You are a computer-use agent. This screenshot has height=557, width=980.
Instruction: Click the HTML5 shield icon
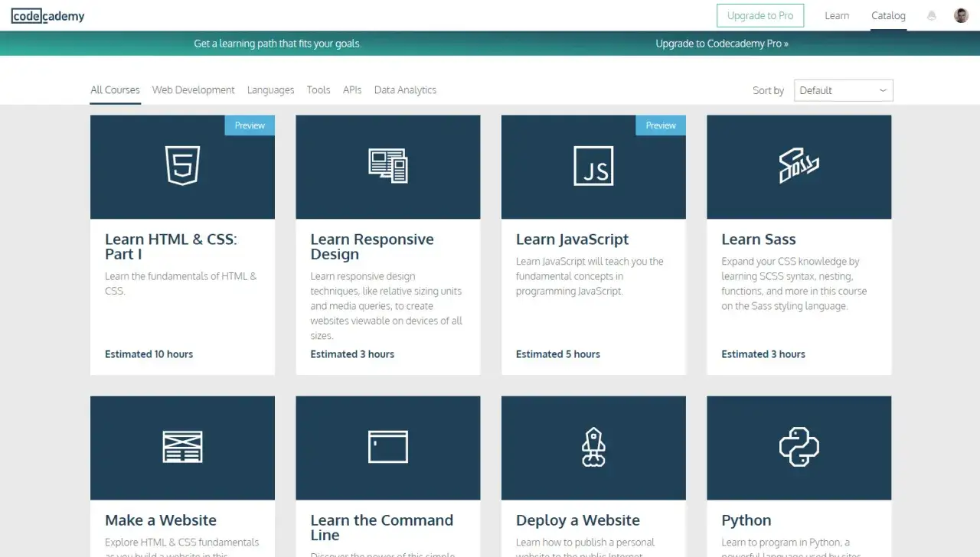[x=182, y=166]
